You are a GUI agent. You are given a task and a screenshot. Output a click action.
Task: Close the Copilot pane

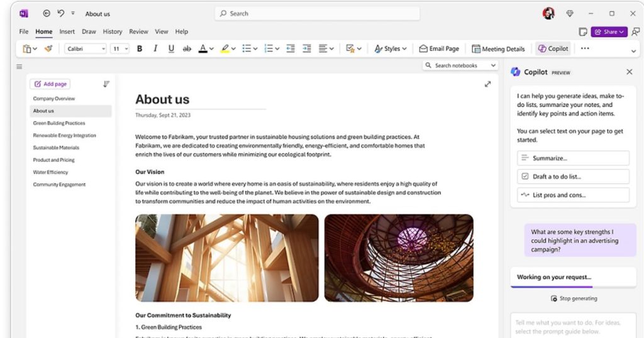[629, 72]
